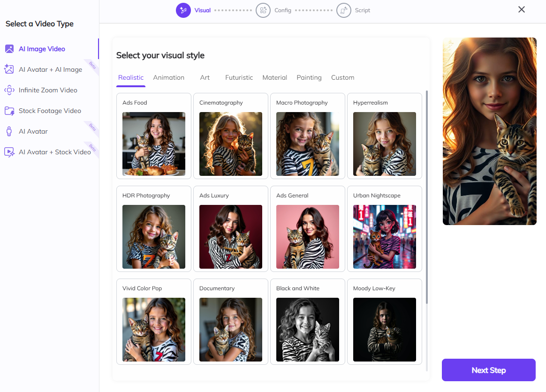Open the Art style tab
This screenshot has width=546, height=392.
coord(205,78)
